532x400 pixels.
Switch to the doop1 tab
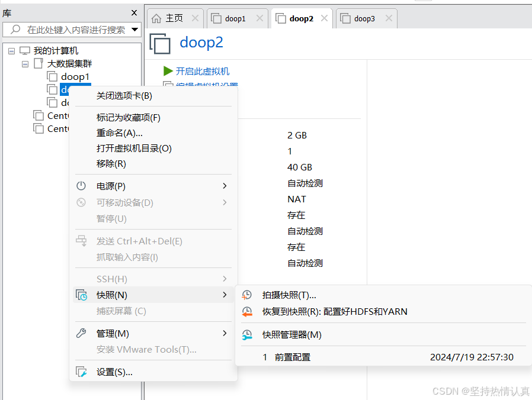tap(238, 18)
